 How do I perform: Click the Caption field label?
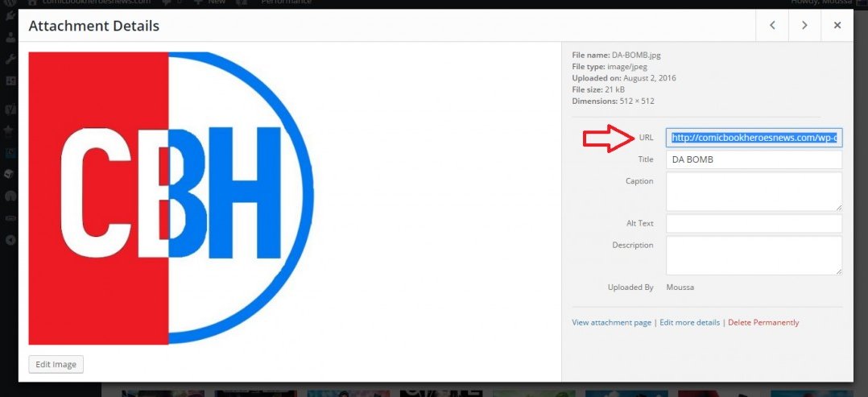point(639,181)
